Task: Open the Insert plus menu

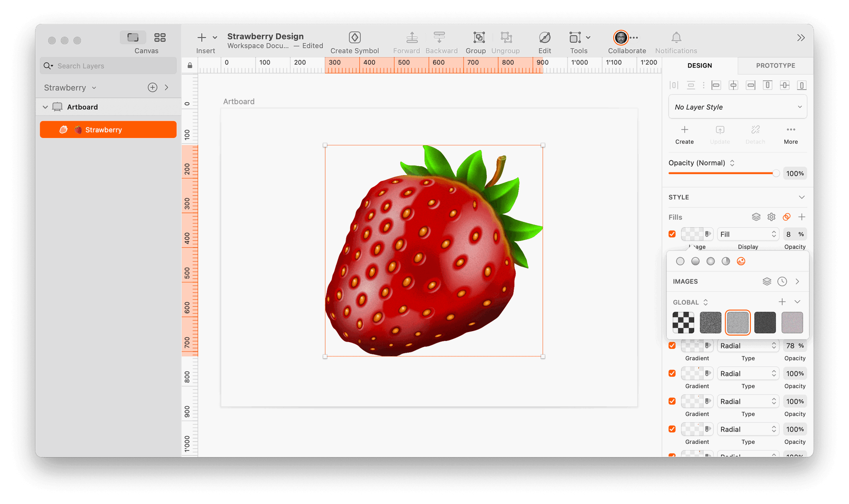Action: pos(202,38)
